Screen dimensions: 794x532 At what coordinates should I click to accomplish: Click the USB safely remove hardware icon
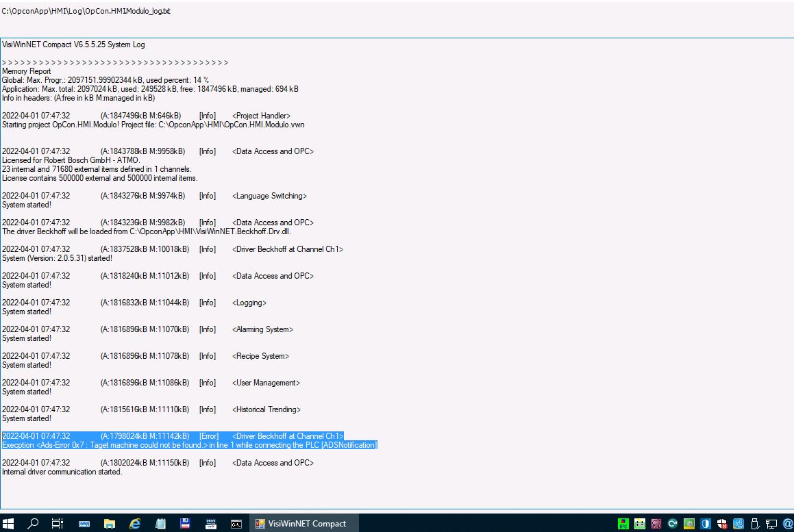pyautogui.click(x=755, y=524)
